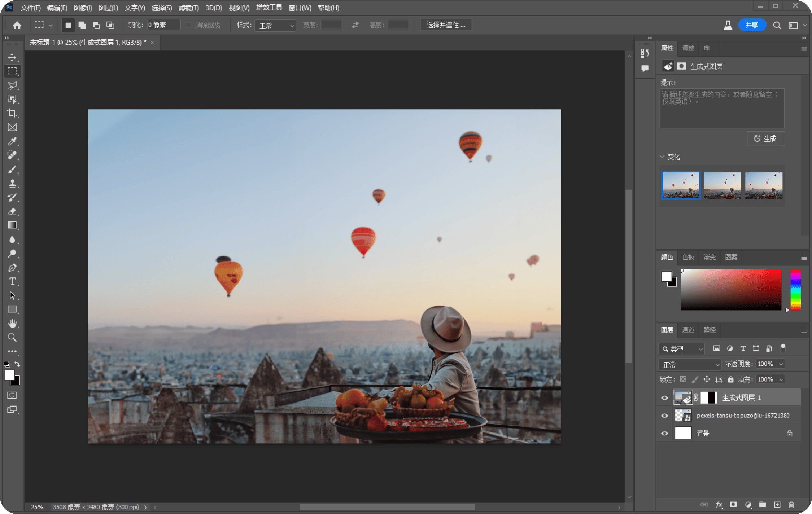Click the 共享 button
812x514 pixels.
tap(752, 25)
